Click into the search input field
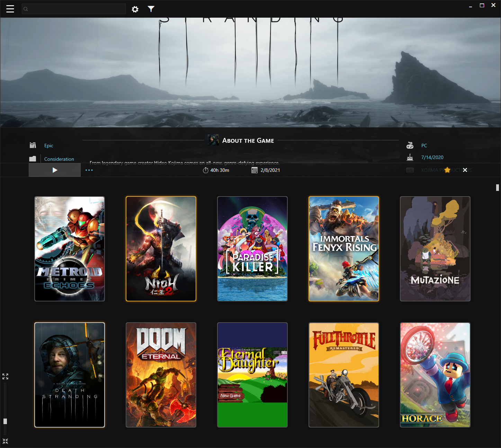The height and width of the screenshot is (448, 501). tap(74, 9)
